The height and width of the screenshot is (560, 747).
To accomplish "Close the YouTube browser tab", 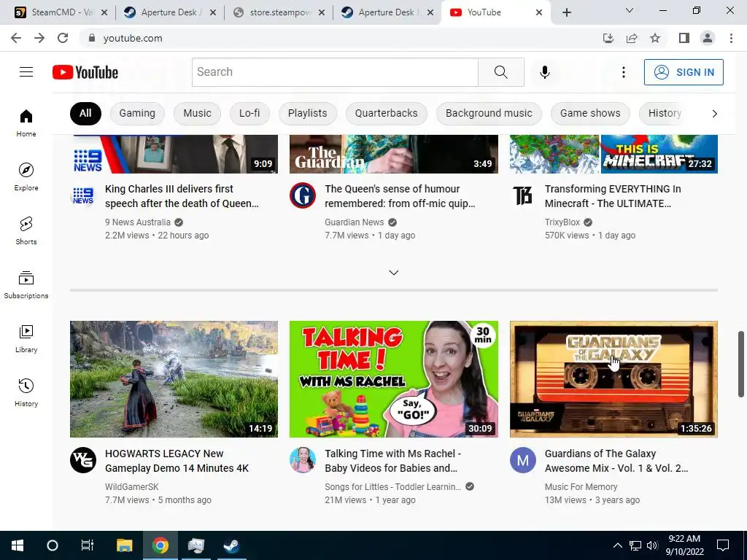I will pyautogui.click(x=539, y=12).
